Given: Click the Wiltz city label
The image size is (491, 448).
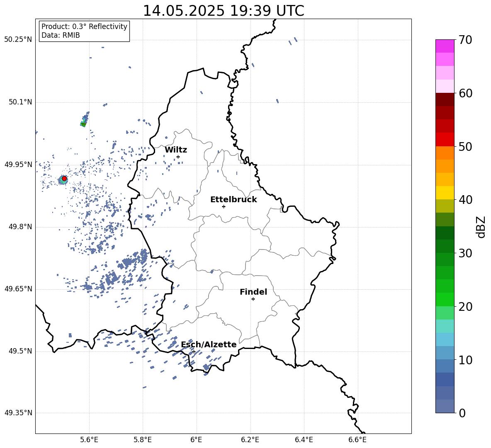Looking at the screenshot, I should coord(176,150).
